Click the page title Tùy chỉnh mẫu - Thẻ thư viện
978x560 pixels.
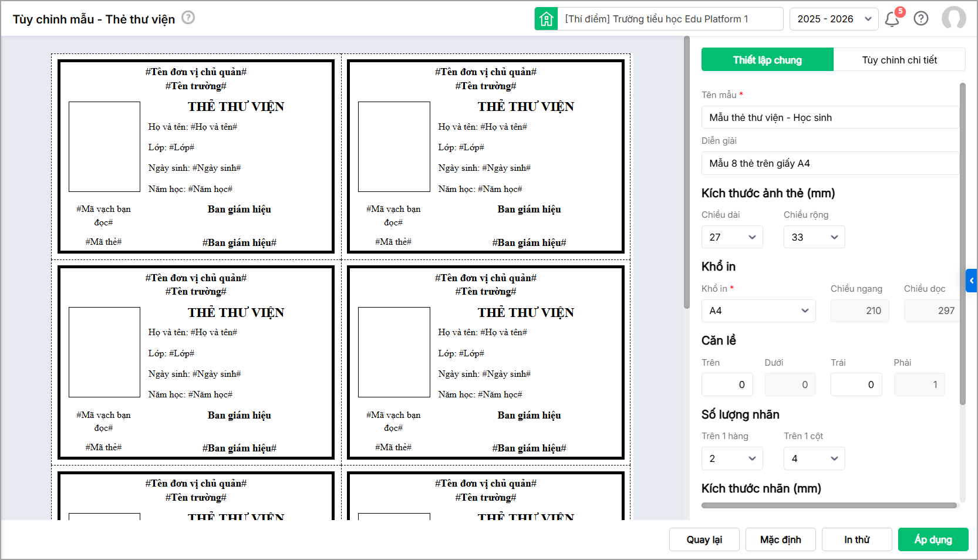[x=94, y=19]
